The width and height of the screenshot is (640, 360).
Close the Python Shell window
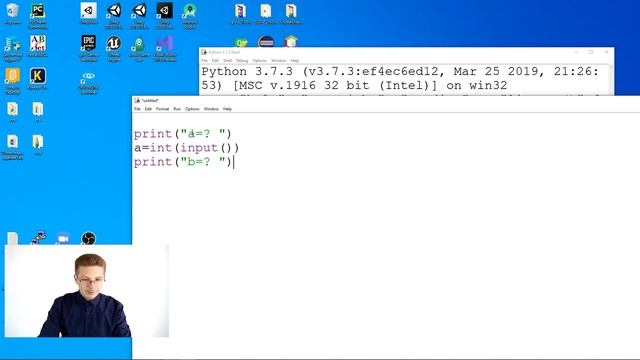tap(606, 52)
